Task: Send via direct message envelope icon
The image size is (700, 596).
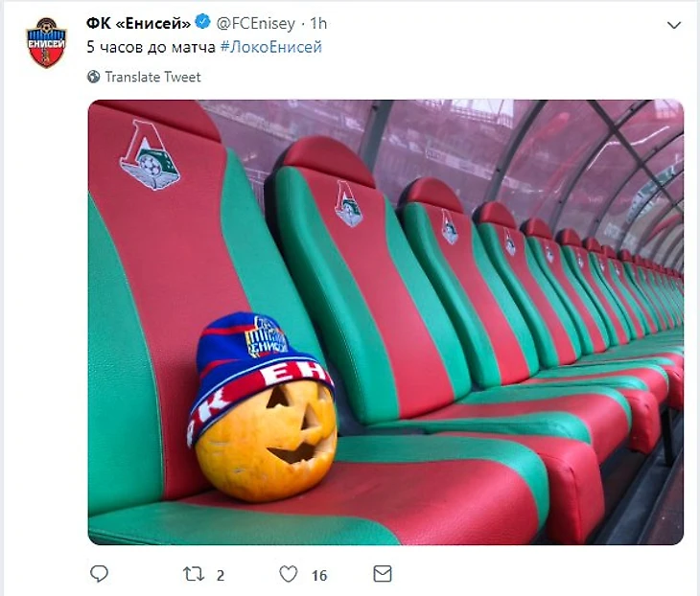Action: (382, 574)
